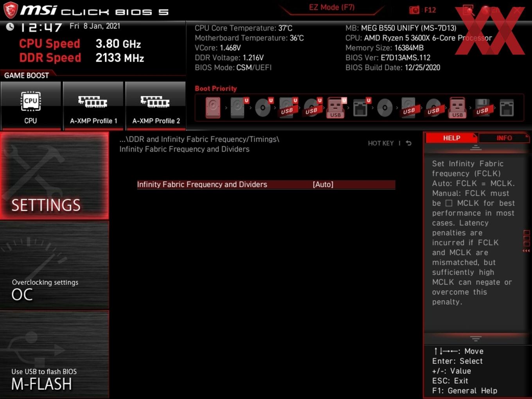
Task: Select legacy USB optical drive icon without U badge
Action: click(433, 108)
